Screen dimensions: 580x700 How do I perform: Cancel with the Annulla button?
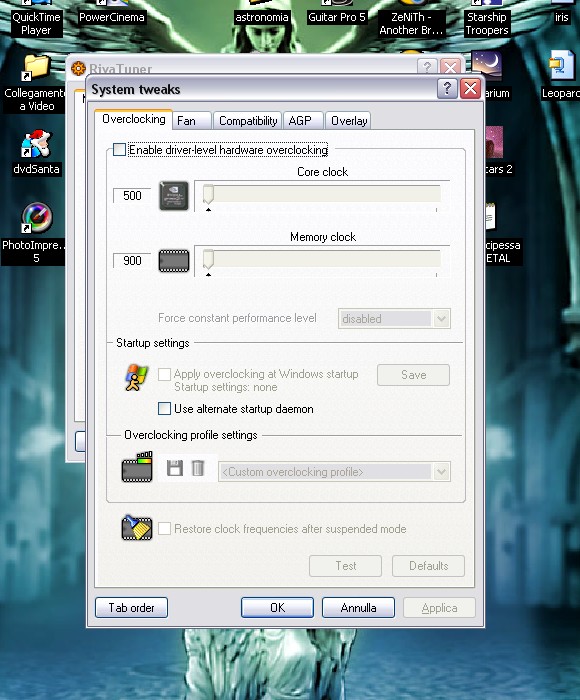[x=358, y=608]
